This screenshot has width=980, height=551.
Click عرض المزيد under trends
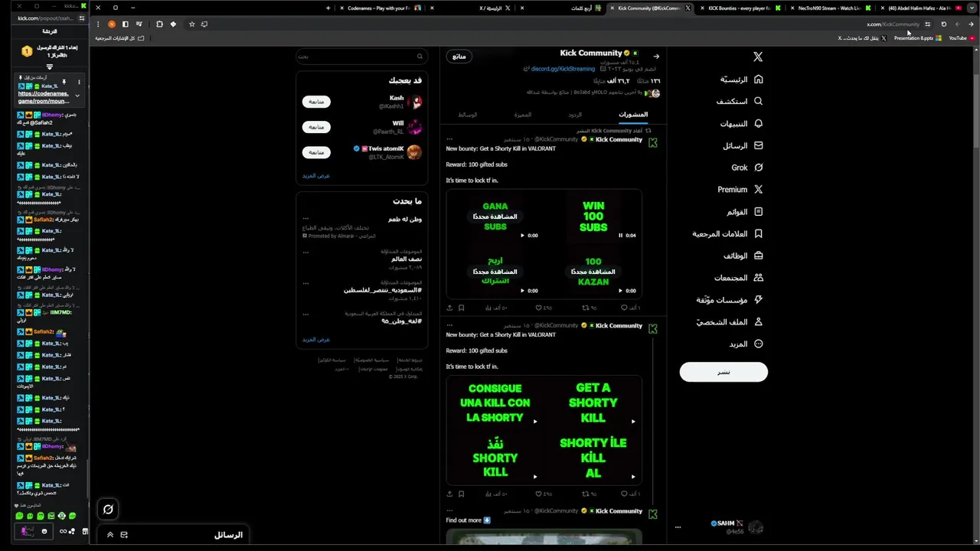point(316,340)
